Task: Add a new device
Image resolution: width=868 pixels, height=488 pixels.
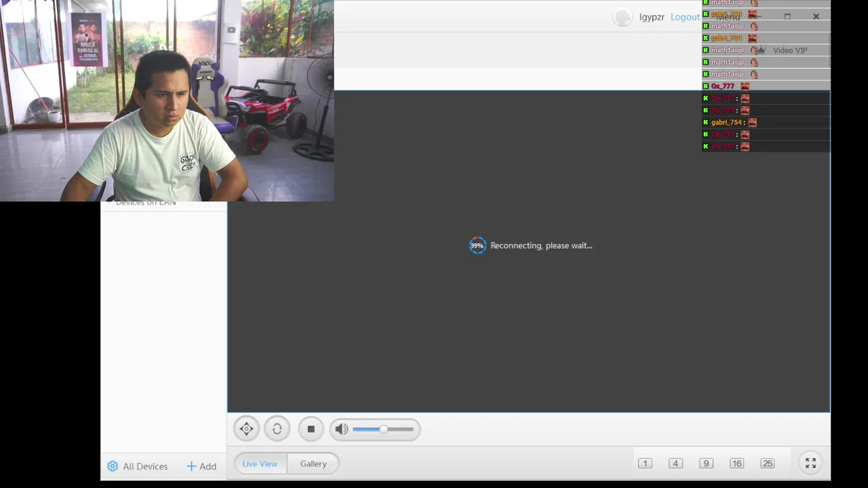Action: [x=201, y=466]
